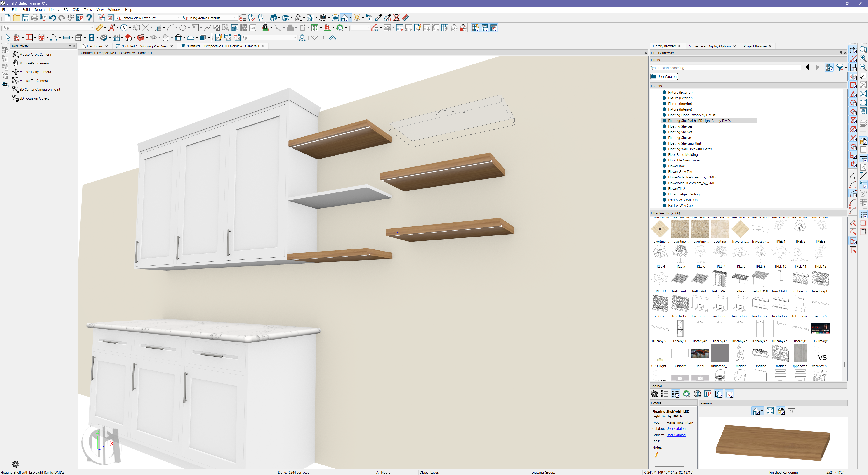This screenshot has height=475, width=868.
Task: Click Fill Window preview icon
Action: tap(770, 411)
